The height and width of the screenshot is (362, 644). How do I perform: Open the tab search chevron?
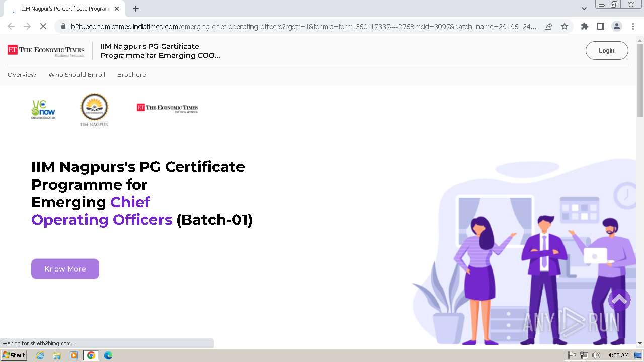(x=584, y=9)
